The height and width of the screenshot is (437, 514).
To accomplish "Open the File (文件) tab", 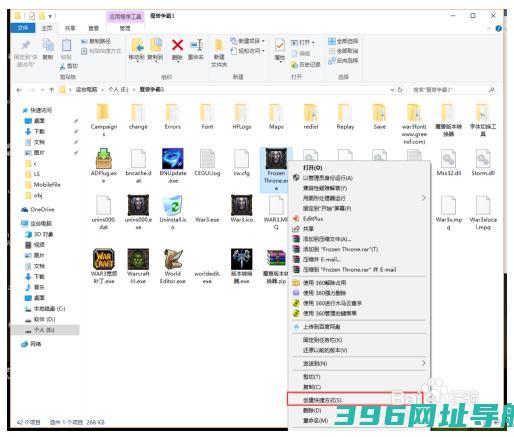I will pos(23,28).
